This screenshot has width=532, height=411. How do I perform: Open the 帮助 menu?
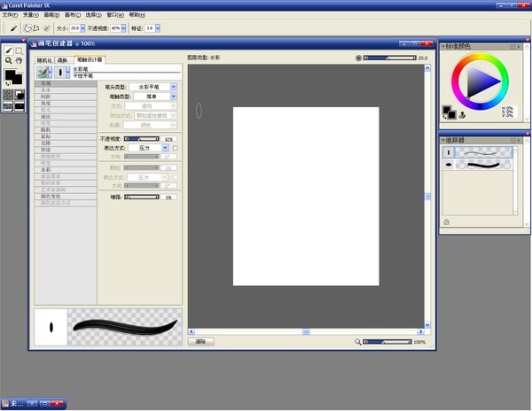point(137,15)
